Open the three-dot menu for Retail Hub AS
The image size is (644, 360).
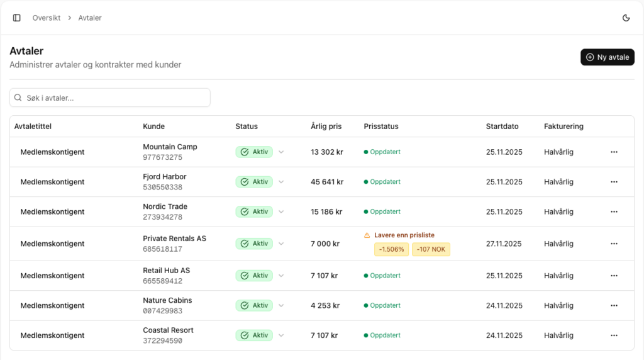(614, 276)
